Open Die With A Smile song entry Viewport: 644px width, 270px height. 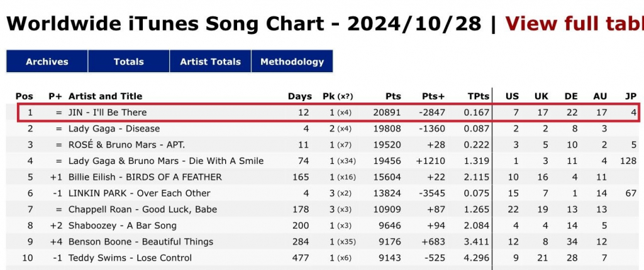tap(166, 161)
